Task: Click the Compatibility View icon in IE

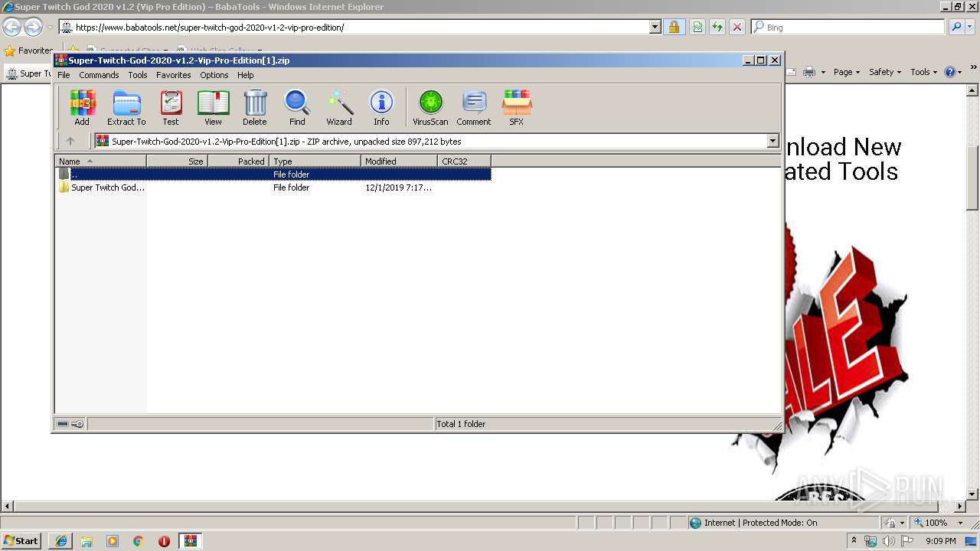Action: (x=697, y=28)
